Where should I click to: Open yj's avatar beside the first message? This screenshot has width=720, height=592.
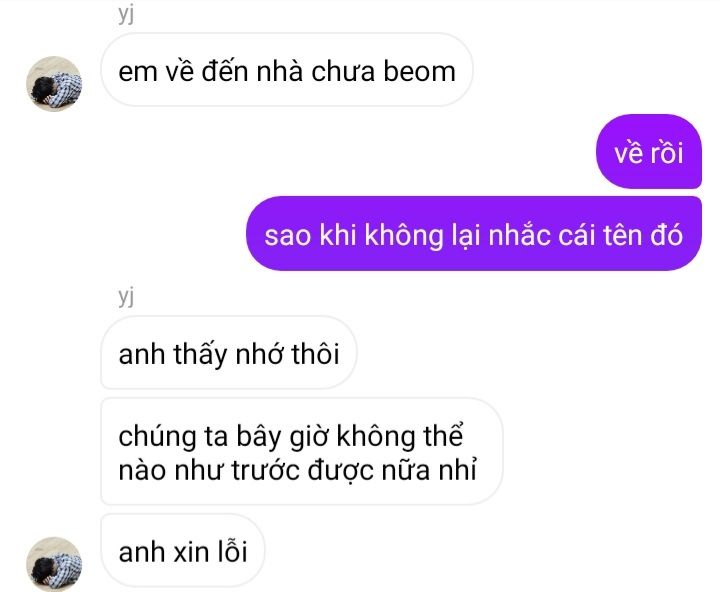(x=54, y=84)
